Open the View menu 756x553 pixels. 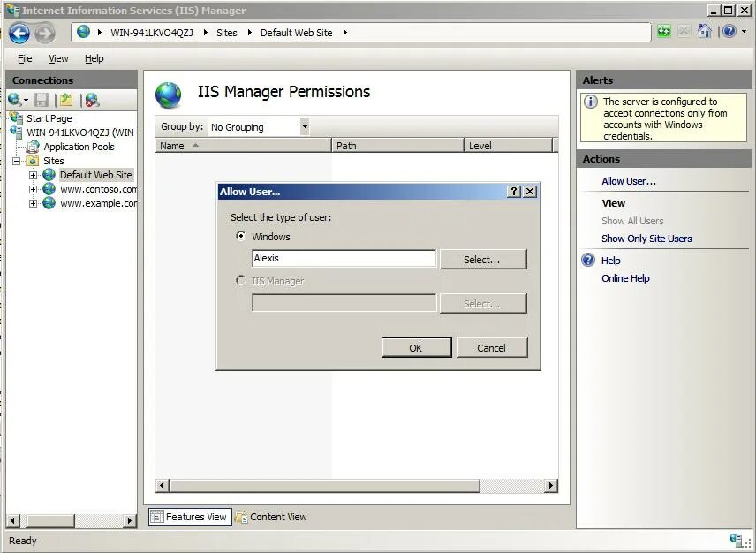[58, 58]
